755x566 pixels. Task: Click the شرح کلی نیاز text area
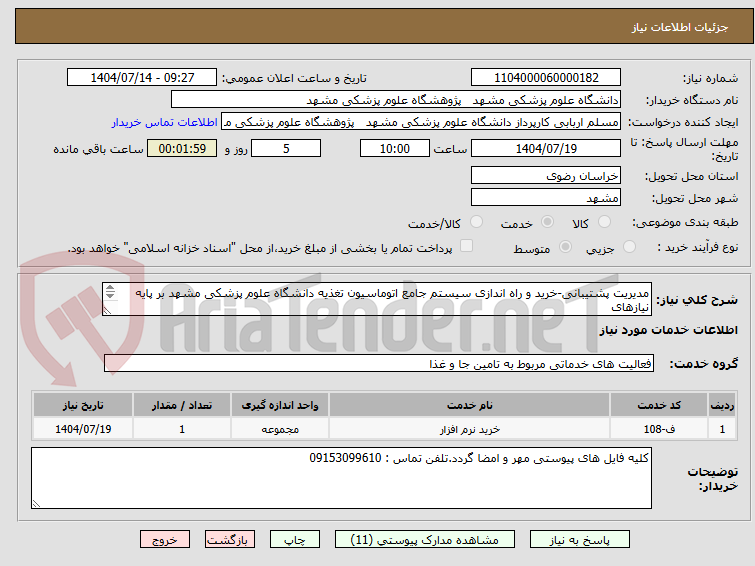(377, 299)
